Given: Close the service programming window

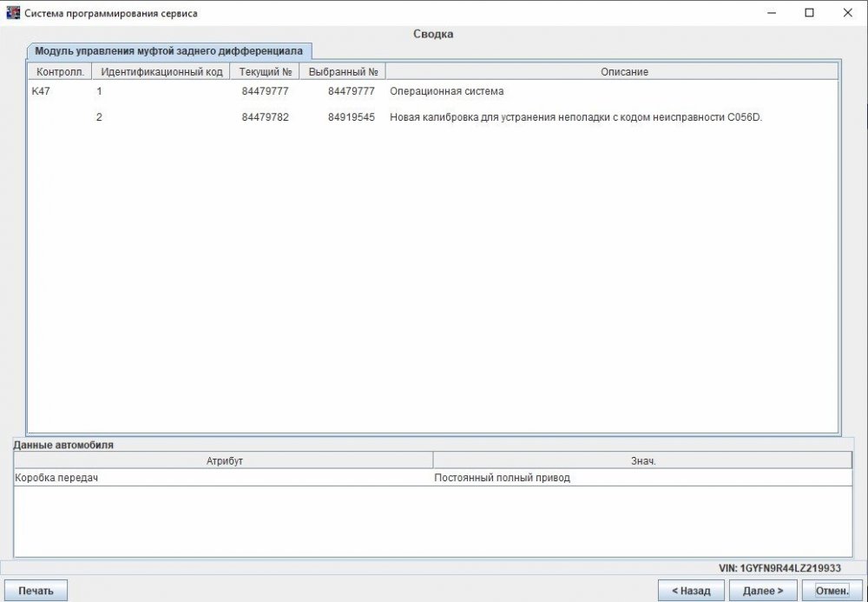Looking at the screenshot, I should tap(848, 13).
